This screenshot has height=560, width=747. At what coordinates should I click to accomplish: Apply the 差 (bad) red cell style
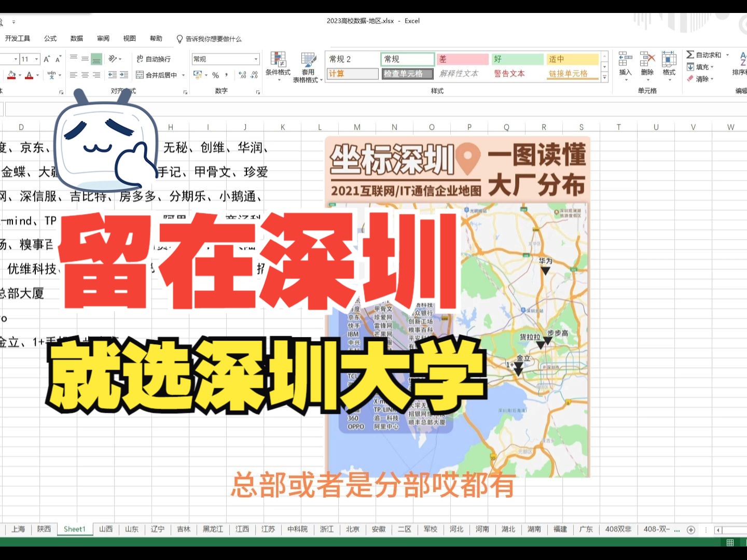[463, 59]
